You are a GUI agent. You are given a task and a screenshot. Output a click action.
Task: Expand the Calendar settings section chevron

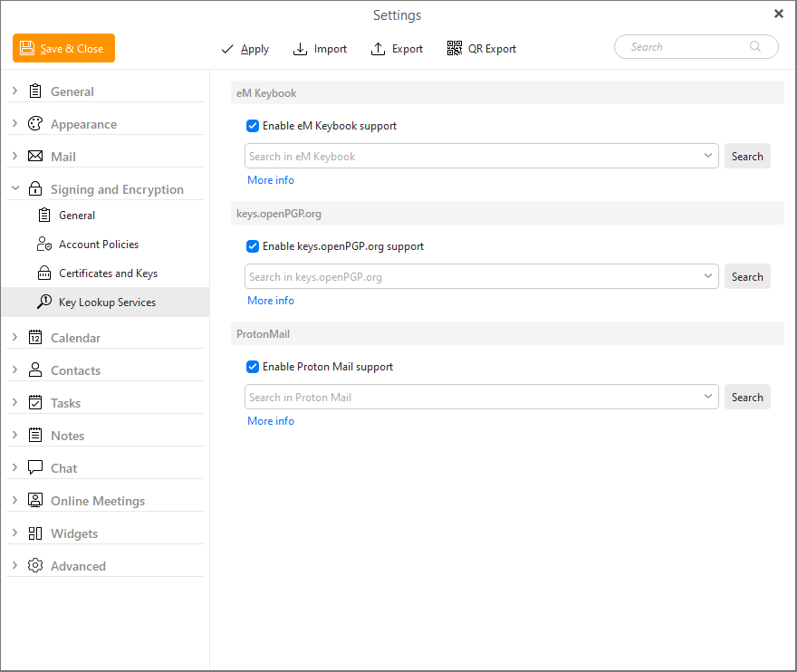coord(14,338)
